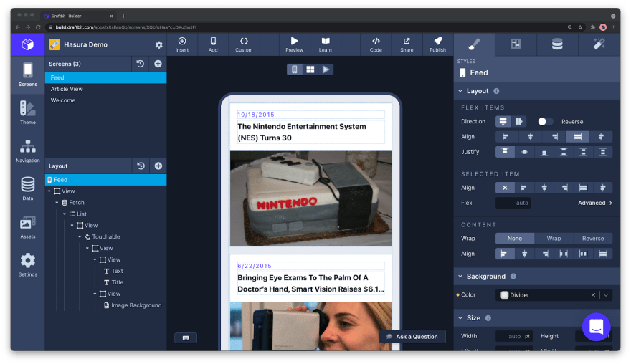This screenshot has height=364, width=631.
Task: Click the Custom code toolbar button
Action: click(244, 44)
